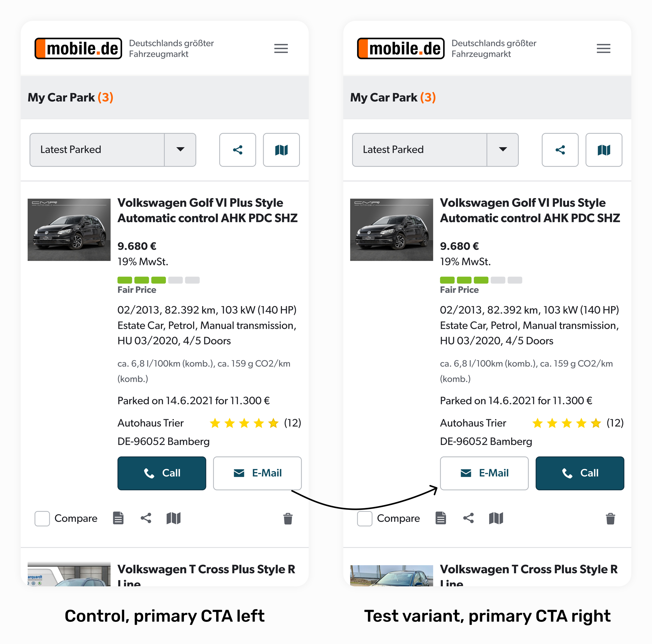Delete Golf listing with trash icon in test variant

(611, 518)
